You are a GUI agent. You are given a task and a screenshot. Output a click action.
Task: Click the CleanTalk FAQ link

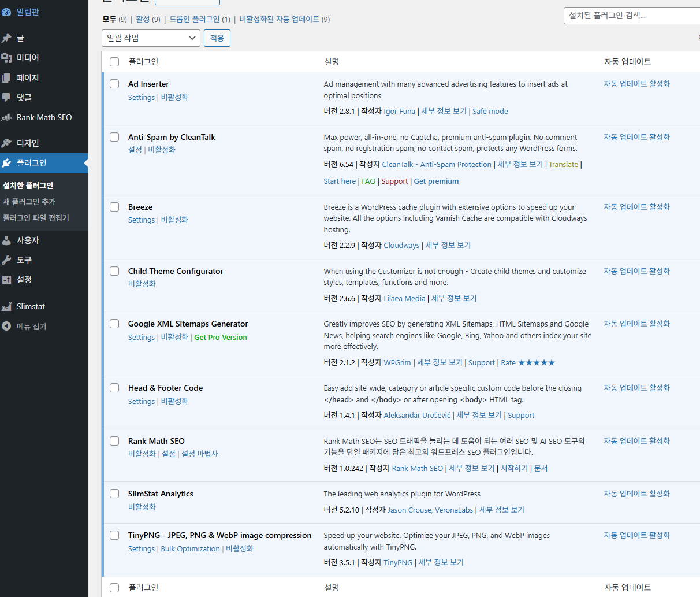pos(368,181)
